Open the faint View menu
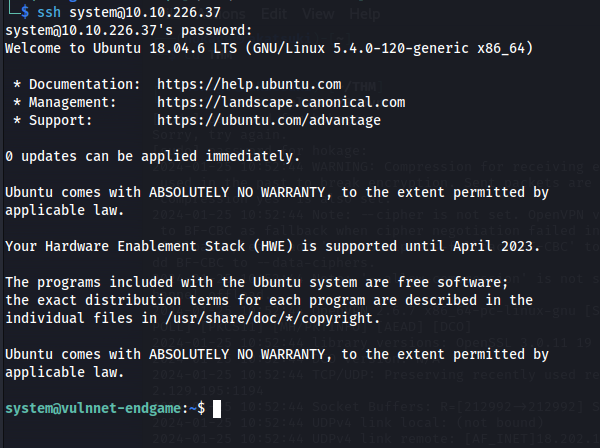This screenshot has width=600, height=448. tap(318, 14)
